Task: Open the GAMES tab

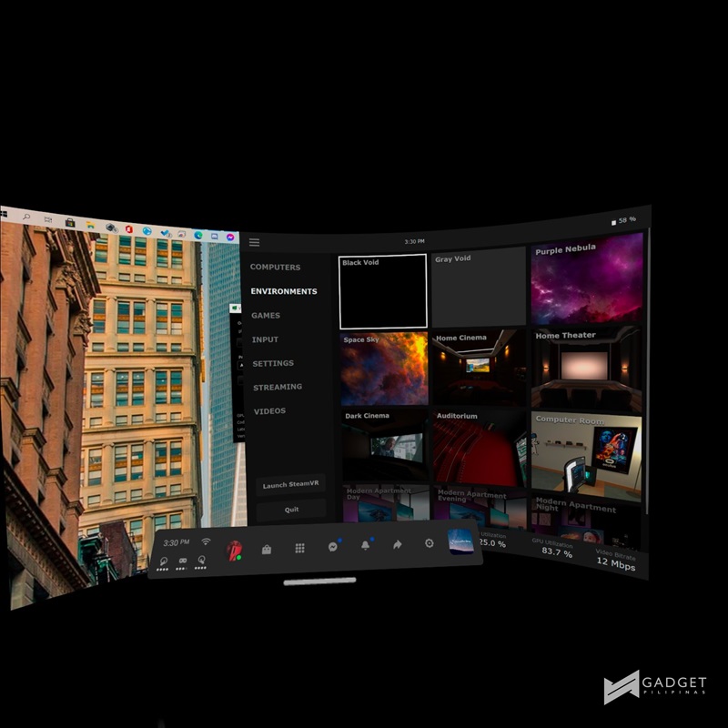Action: coord(266,315)
